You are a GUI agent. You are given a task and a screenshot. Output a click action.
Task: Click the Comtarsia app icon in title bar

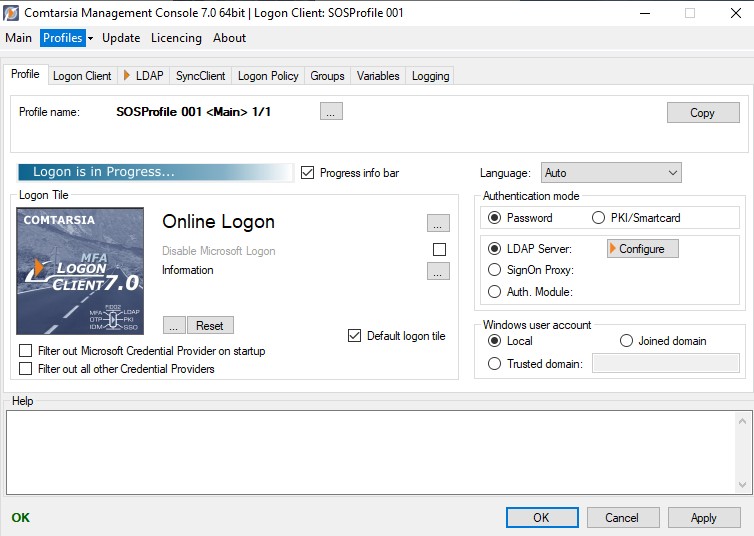click(x=12, y=13)
